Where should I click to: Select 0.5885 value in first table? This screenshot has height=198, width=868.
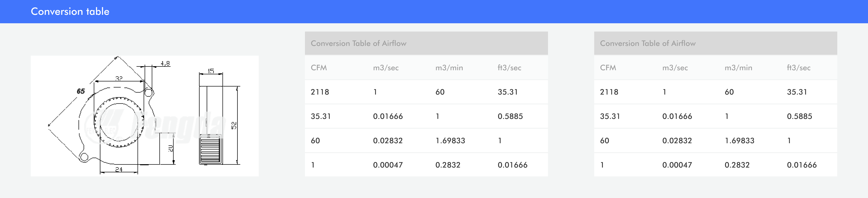point(510,116)
